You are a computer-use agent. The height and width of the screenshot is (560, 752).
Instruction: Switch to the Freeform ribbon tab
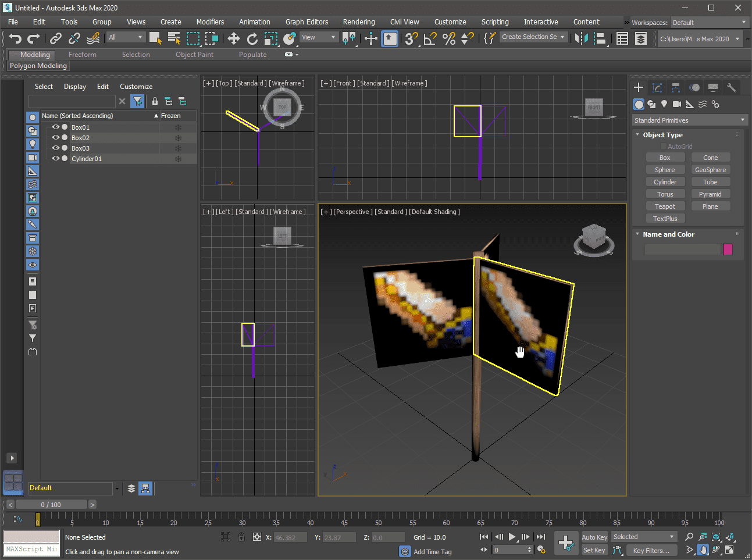(x=83, y=54)
